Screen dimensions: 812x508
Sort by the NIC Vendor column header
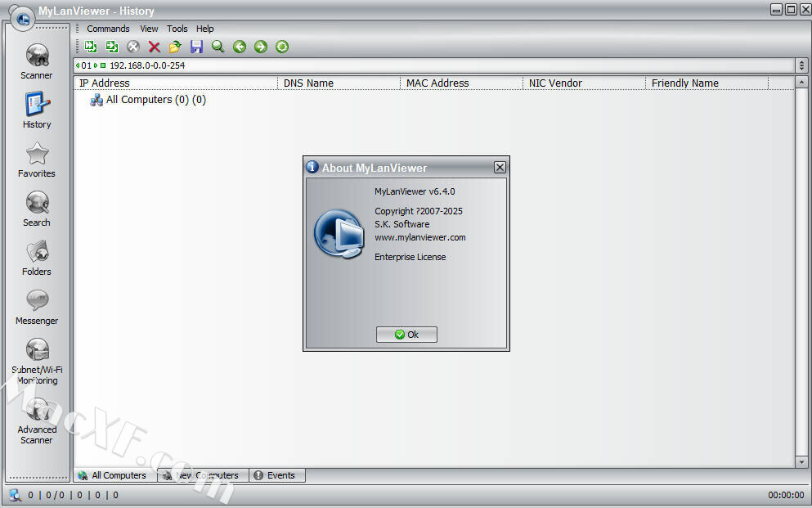(585, 83)
